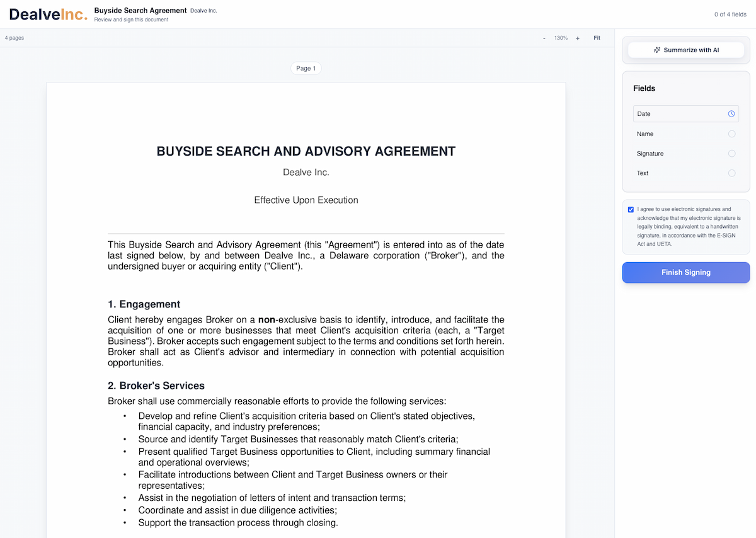
Task: Click 'Effective Upon Execution' text
Action: coord(306,200)
